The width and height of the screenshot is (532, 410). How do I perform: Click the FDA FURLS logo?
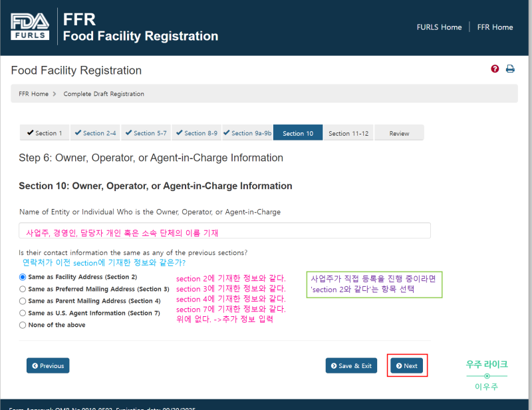[x=30, y=27]
